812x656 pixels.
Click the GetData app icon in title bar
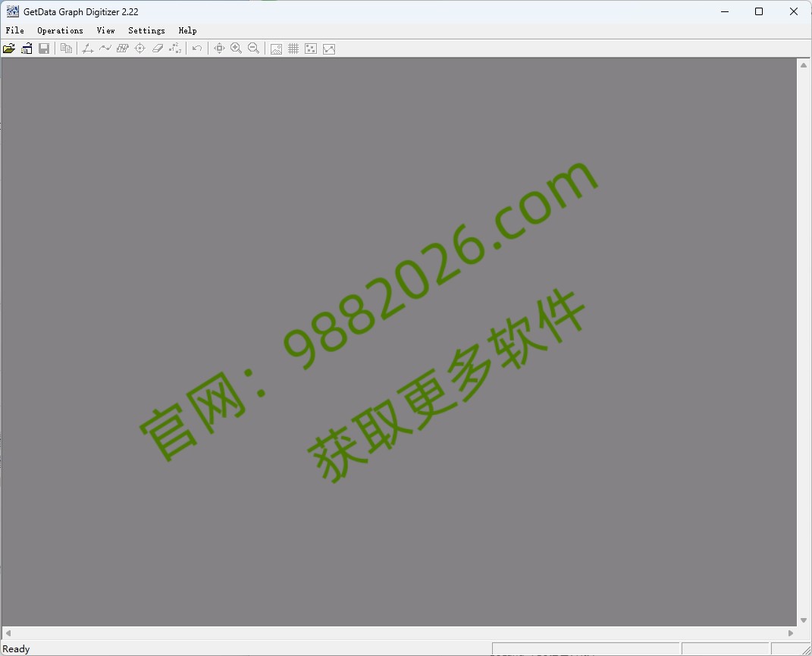[12, 11]
